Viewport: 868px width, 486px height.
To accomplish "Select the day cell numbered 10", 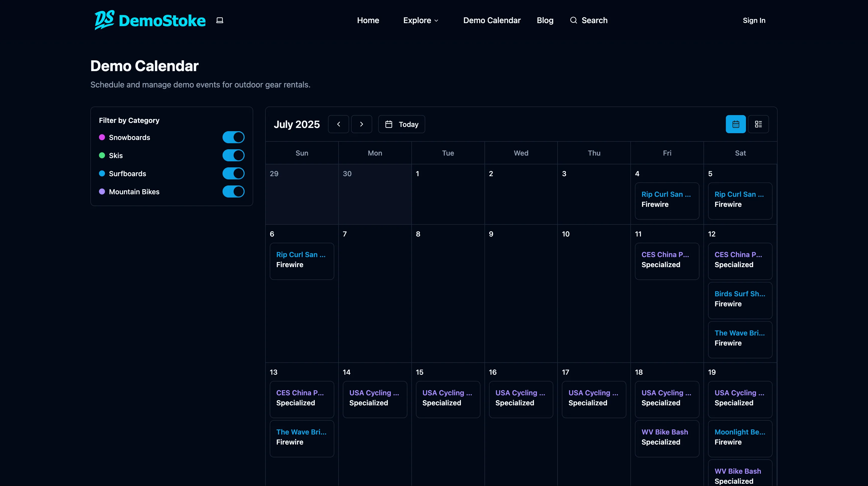I will tap(594, 293).
